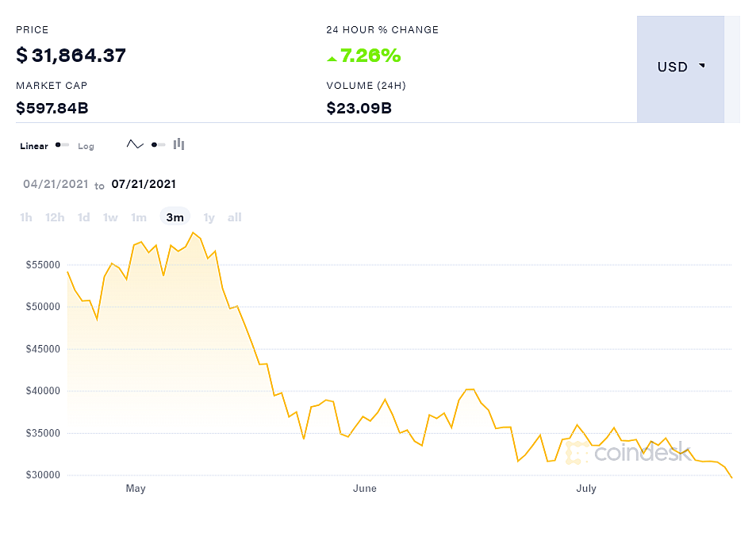Toggle the line/candlestick chart switch
The width and height of the screenshot is (756, 552).
pyautogui.click(x=158, y=144)
